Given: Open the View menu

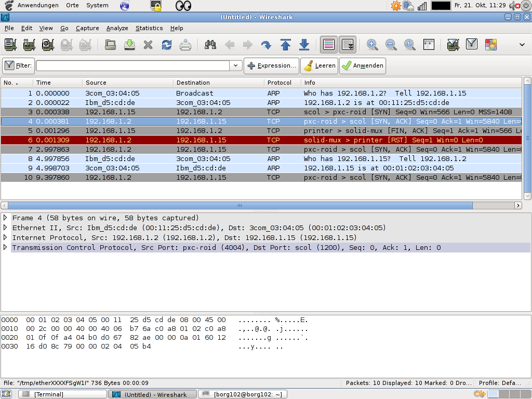Looking at the screenshot, I should (x=46, y=28).
